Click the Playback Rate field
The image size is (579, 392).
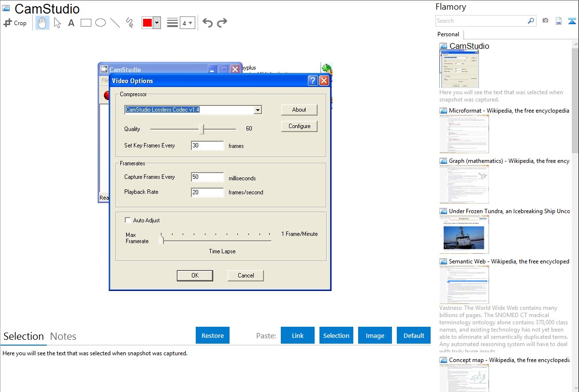click(207, 192)
